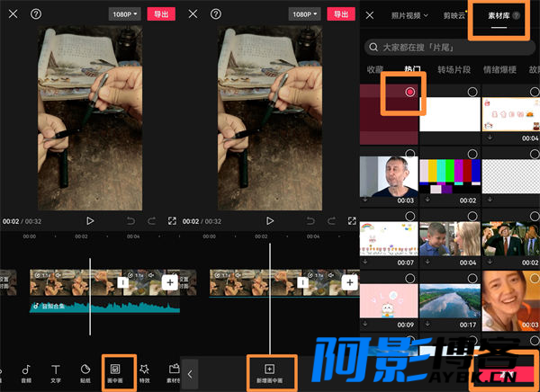Image resolution: width=540 pixels, height=392 pixels.
Task: Click the back chevron beside 新增画中画
Action: [x=190, y=373]
